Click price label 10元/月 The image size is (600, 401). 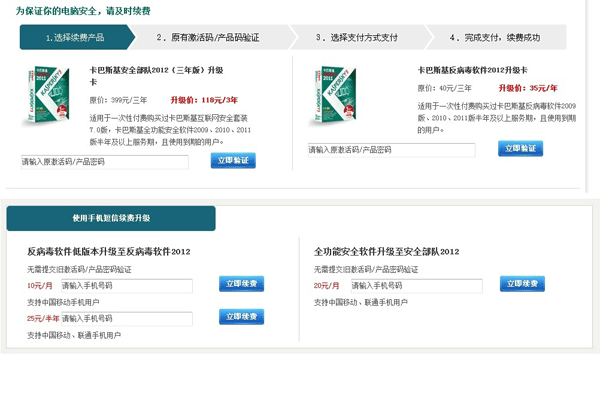[x=40, y=286]
